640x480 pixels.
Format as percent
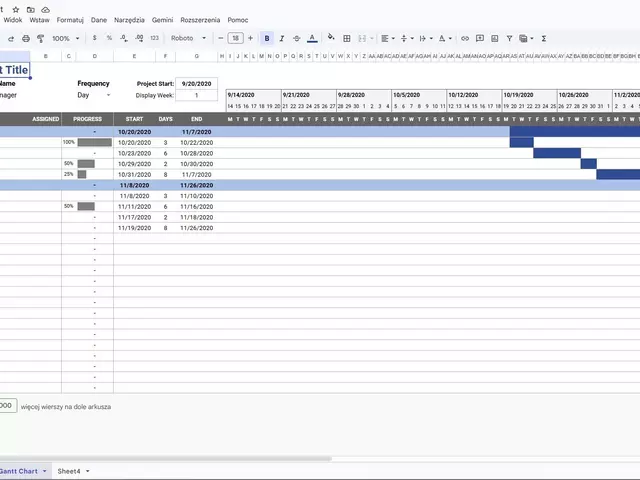point(109,38)
